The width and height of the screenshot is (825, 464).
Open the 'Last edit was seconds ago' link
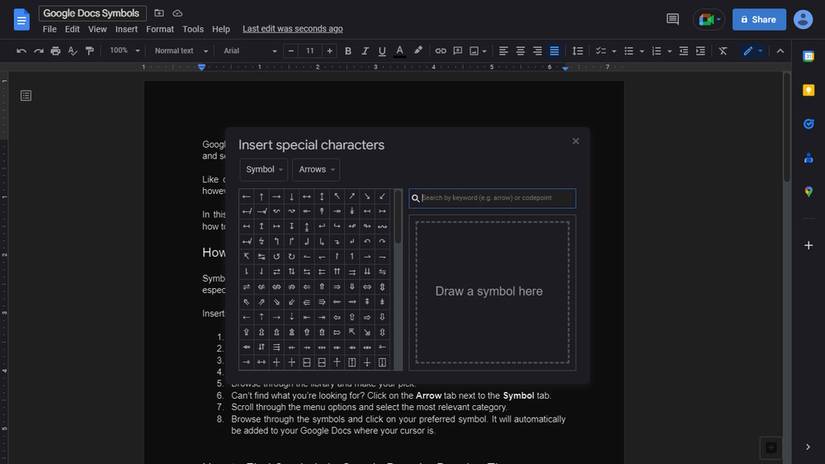coord(292,29)
